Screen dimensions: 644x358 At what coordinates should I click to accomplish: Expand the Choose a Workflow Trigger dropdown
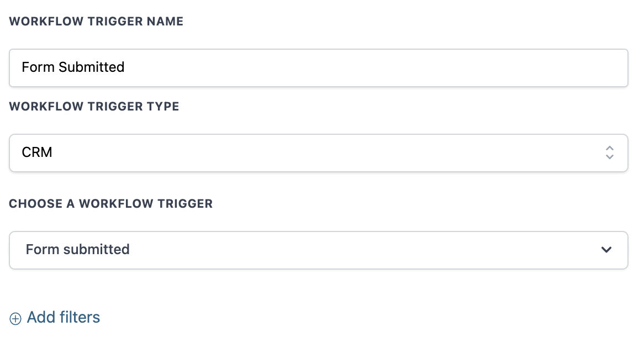click(318, 250)
